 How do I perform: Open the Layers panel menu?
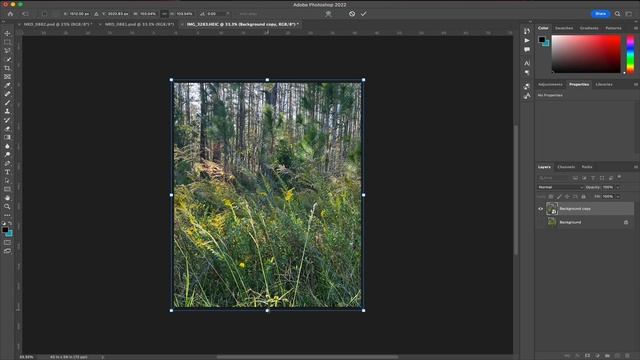(636, 167)
